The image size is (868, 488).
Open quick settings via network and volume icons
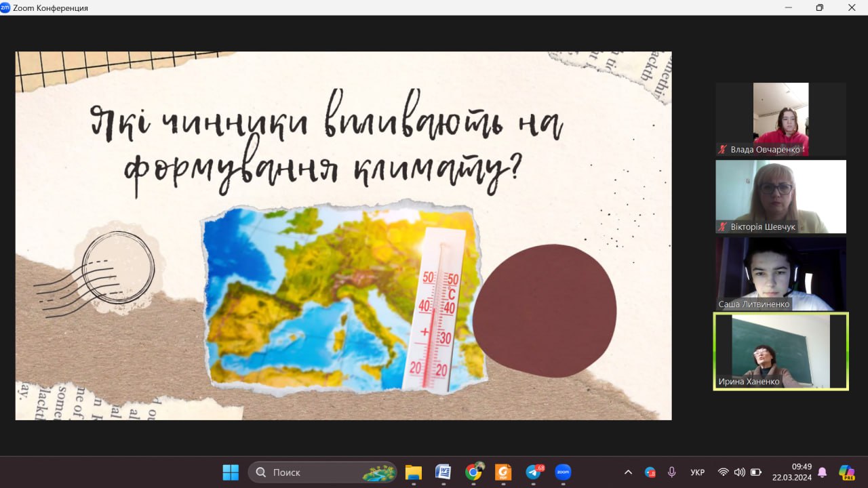pyautogui.click(x=739, y=472)
